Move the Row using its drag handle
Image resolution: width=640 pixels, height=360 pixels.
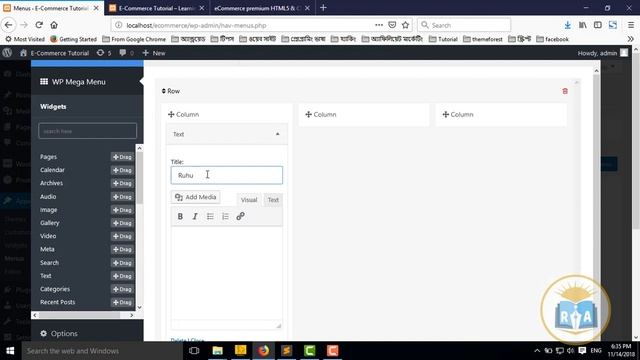[164, 91]
